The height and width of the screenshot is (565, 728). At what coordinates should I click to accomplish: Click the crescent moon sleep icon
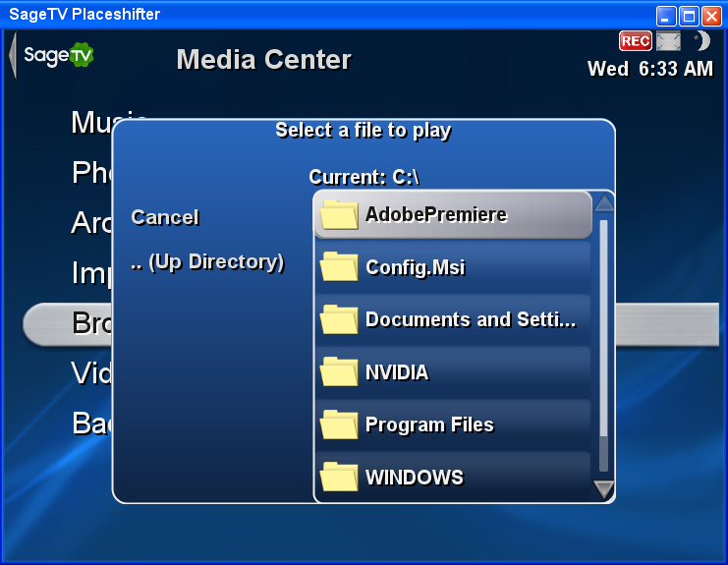pyautogui.click(x=702, y=41)
